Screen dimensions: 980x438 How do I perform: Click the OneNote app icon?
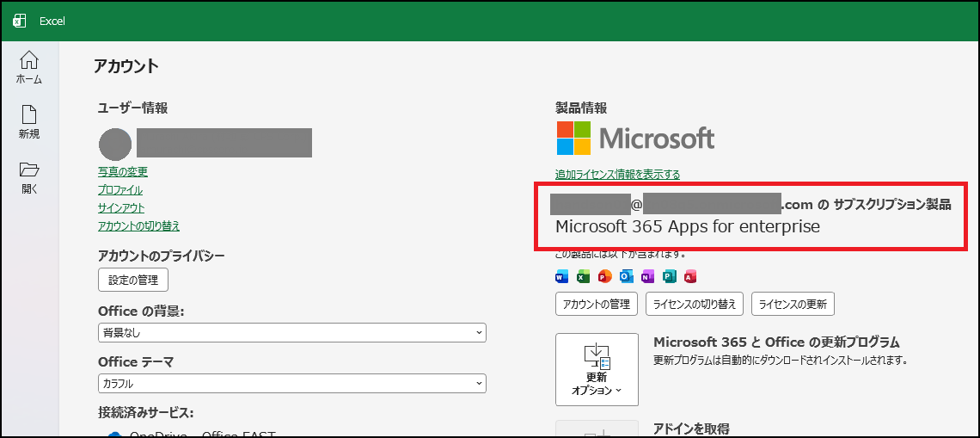(x=647, y=276)
